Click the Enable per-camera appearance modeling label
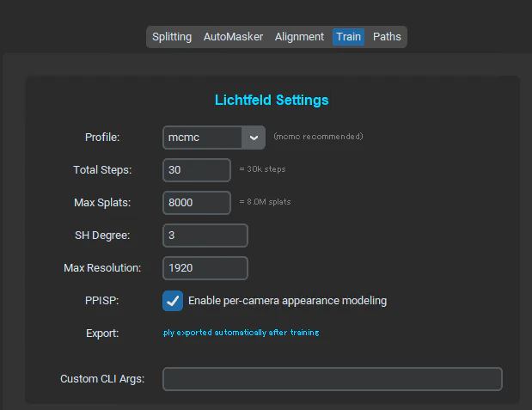 287,301
